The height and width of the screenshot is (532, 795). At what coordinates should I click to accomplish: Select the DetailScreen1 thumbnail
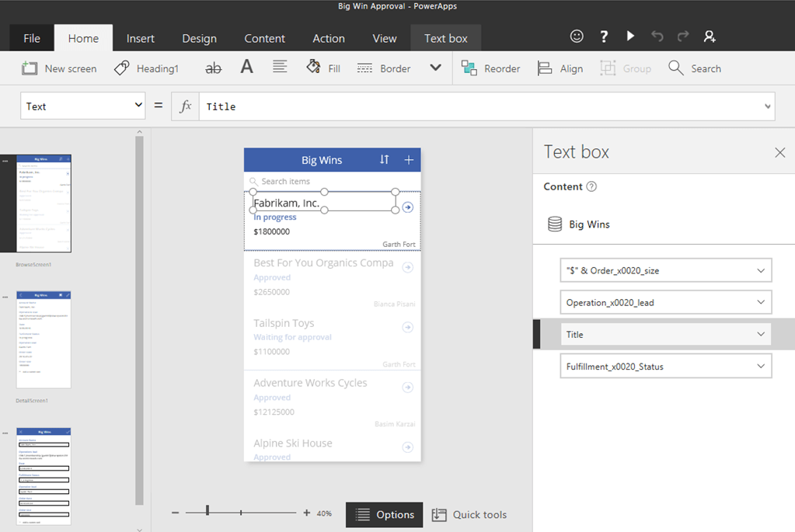coord(44,339)
